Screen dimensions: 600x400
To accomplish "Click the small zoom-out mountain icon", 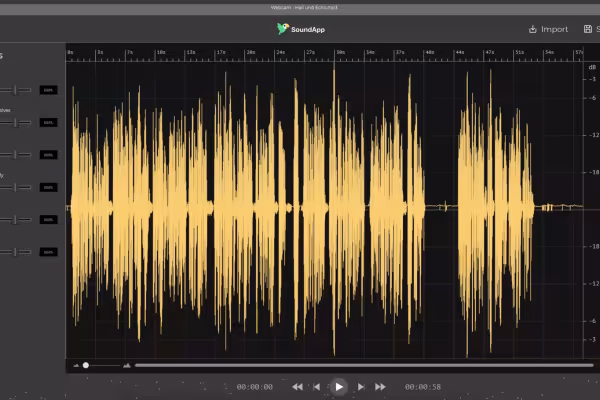I will point(76,366).
